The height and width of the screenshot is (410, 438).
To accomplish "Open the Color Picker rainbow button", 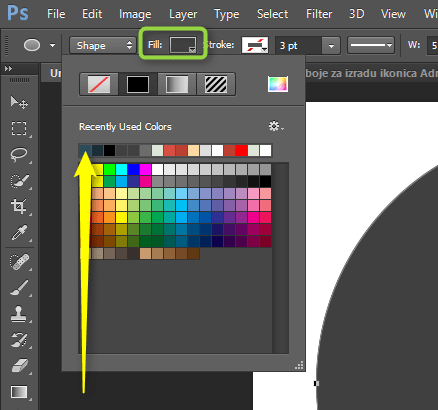I will pos(278,84).
